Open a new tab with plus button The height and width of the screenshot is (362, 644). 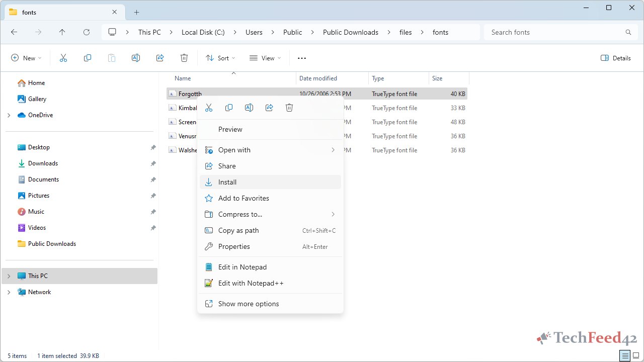(x=136, y=12)
